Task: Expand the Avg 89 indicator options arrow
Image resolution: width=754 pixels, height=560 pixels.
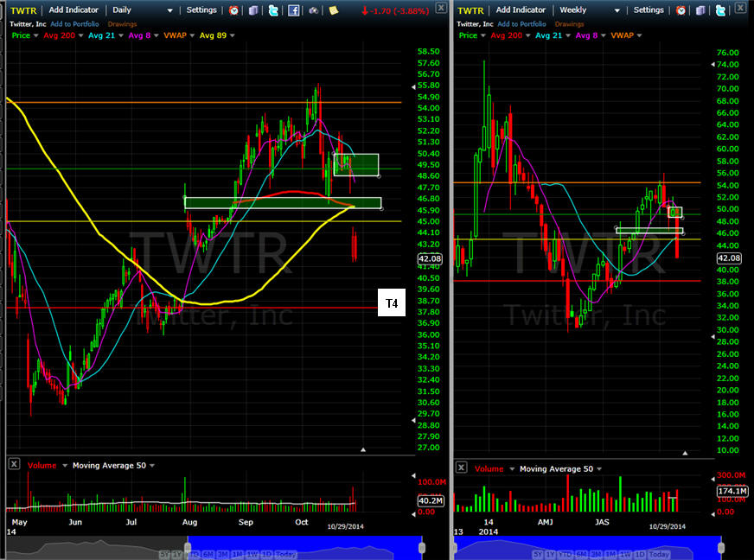Action: click(232, 35)
